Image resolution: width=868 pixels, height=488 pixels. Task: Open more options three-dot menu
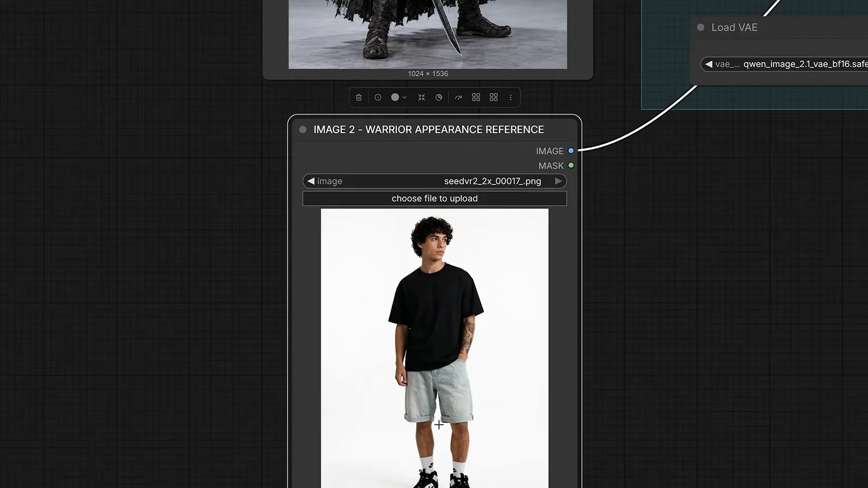[x=510, y=98]
